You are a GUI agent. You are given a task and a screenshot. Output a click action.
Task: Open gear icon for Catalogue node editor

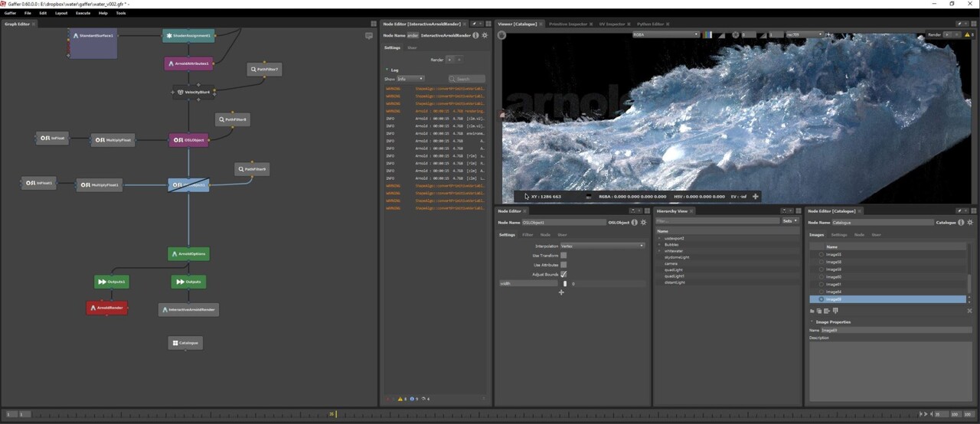[x=969, y=223]
